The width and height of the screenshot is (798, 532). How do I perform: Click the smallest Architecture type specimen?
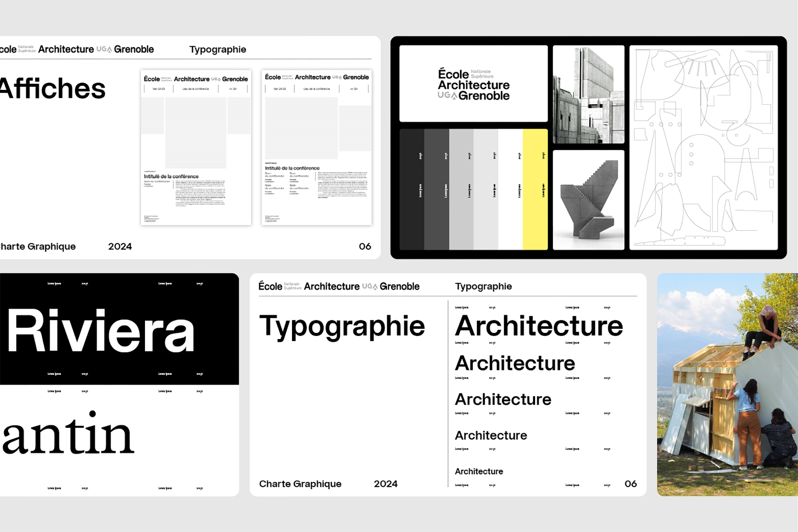(x=479, y=471)
